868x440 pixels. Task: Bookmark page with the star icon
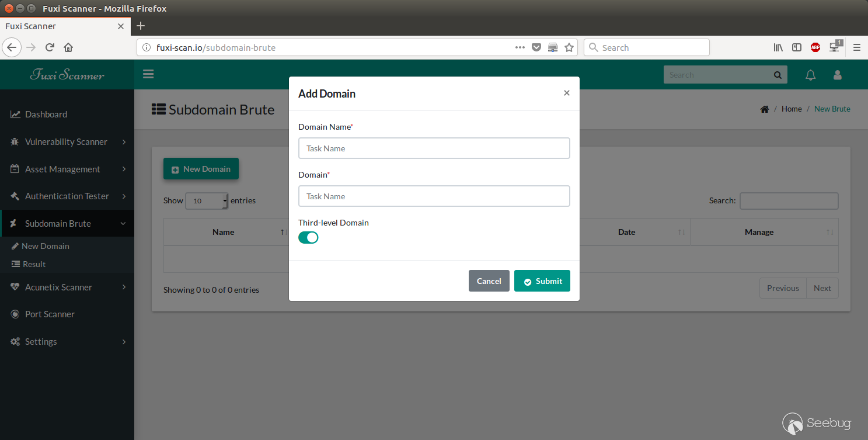569,47
